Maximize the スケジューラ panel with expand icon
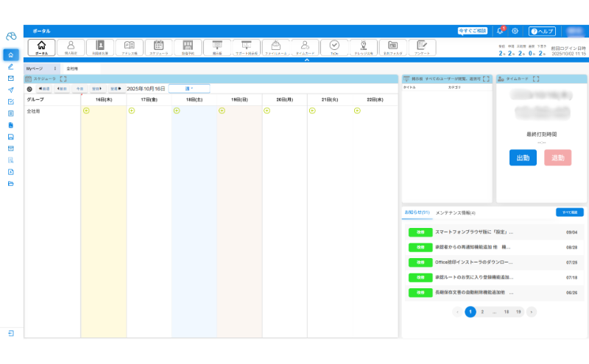 pyautogui.click(x=63, y=79)
